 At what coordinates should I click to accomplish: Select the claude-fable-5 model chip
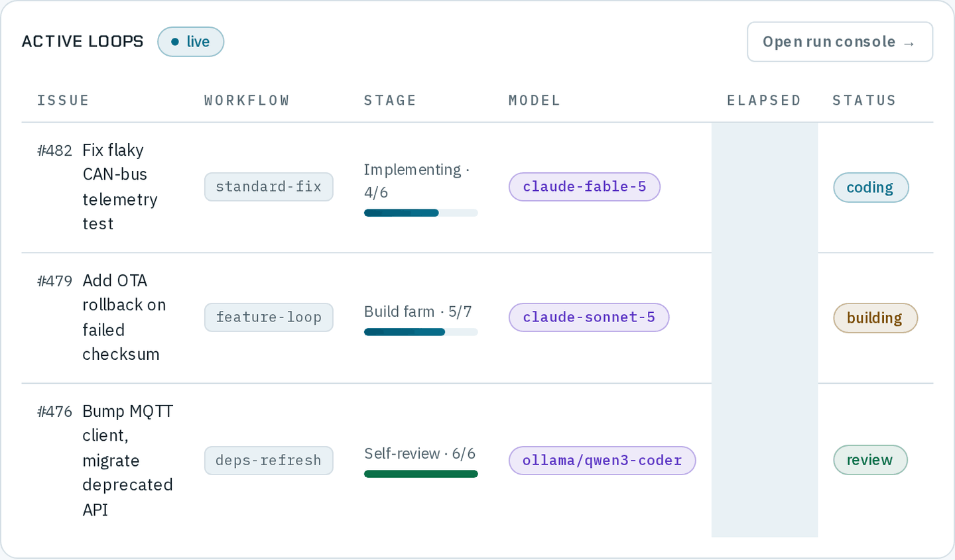pyautogui.click(x=584, y=187)
